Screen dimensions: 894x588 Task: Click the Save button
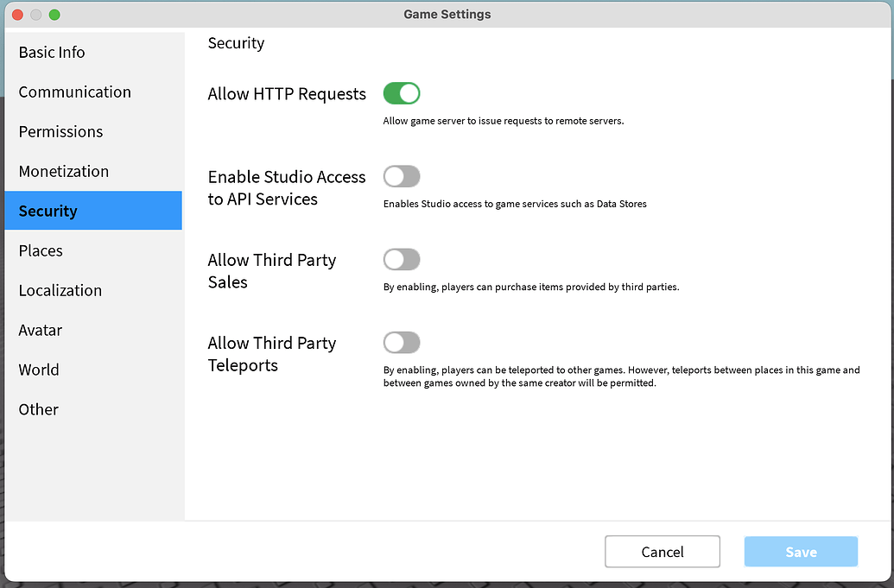(800, 551)
